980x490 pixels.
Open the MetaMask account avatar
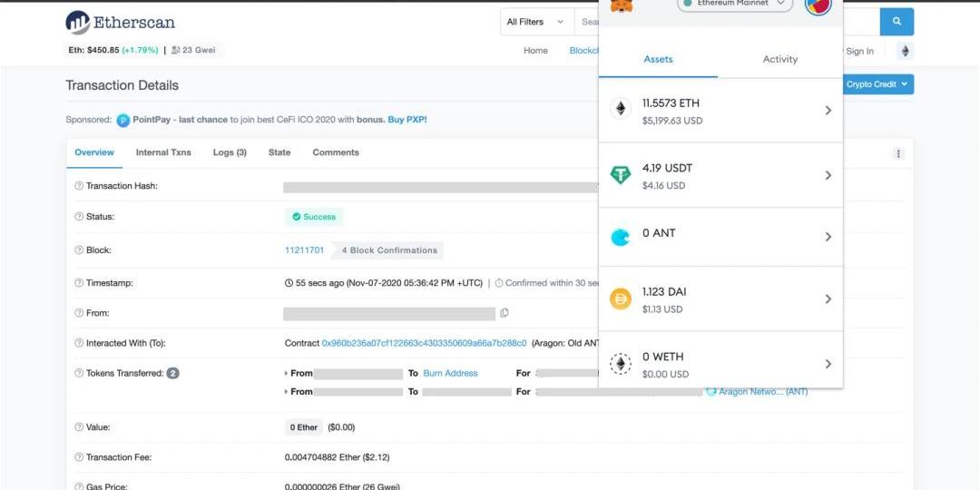818,5
